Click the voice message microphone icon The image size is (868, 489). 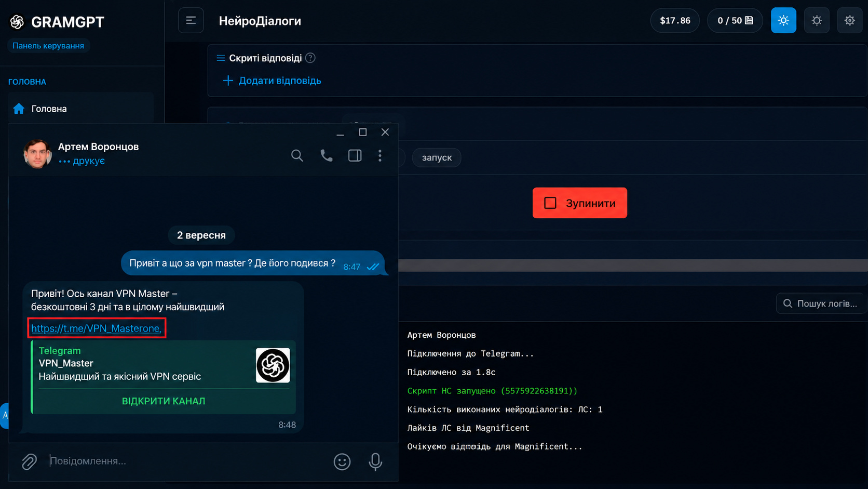(x=375, y=461)
